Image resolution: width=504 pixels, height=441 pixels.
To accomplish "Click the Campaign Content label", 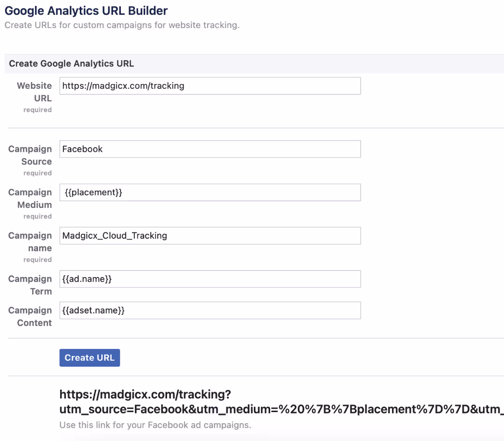I will 30,317.
